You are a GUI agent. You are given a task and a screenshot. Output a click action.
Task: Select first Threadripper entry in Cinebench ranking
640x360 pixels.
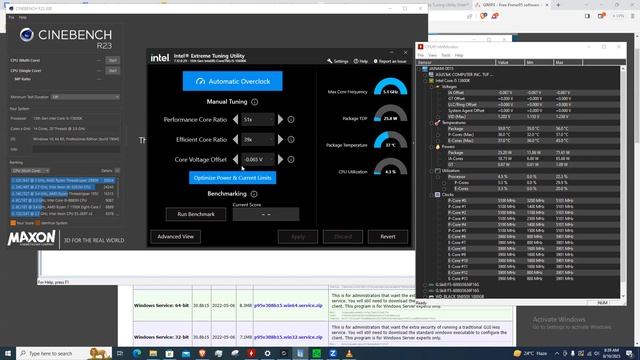(63, 180)
